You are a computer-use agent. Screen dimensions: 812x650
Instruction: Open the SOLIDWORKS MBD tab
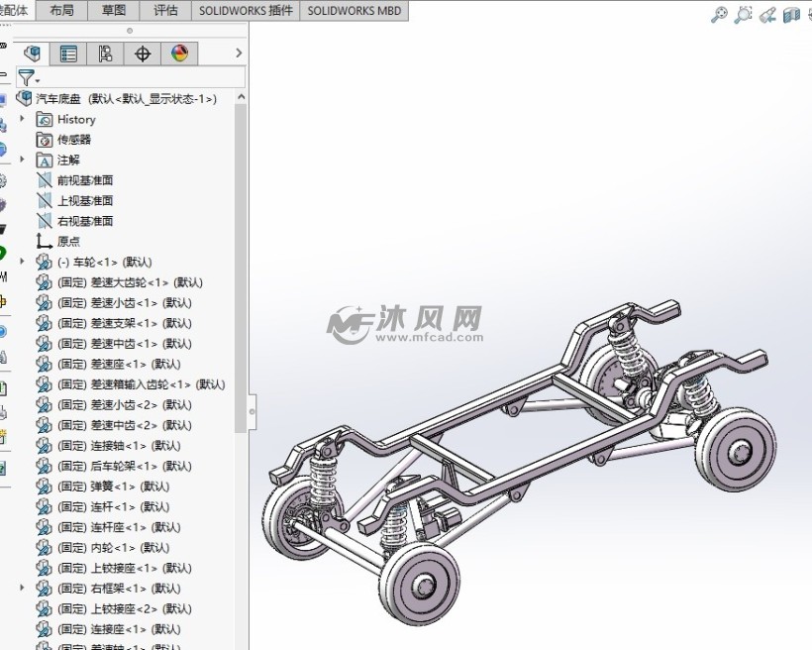(x=354, y=10)
